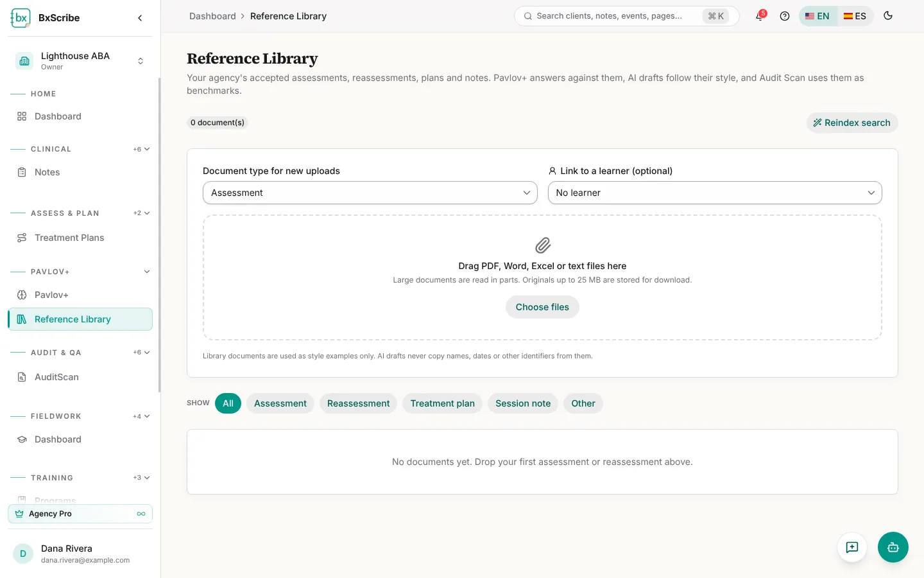Screen dimensions: 924x578
Task: Click the Reindex search button
Action: point(852,123)
